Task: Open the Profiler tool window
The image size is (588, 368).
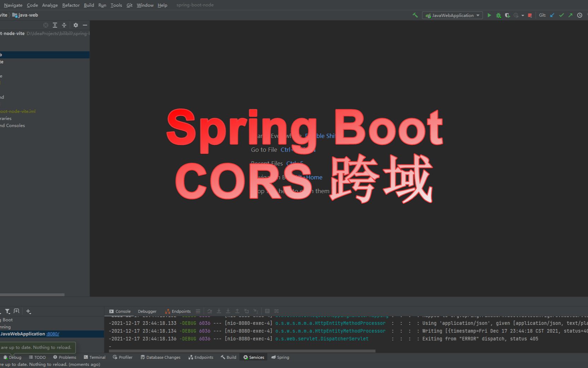Action: [122, 357]
